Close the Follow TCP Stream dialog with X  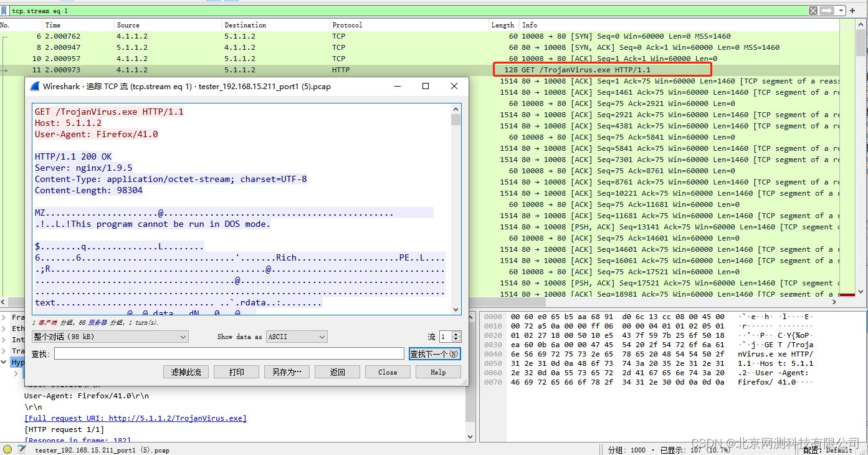click(x=454, y=86)
